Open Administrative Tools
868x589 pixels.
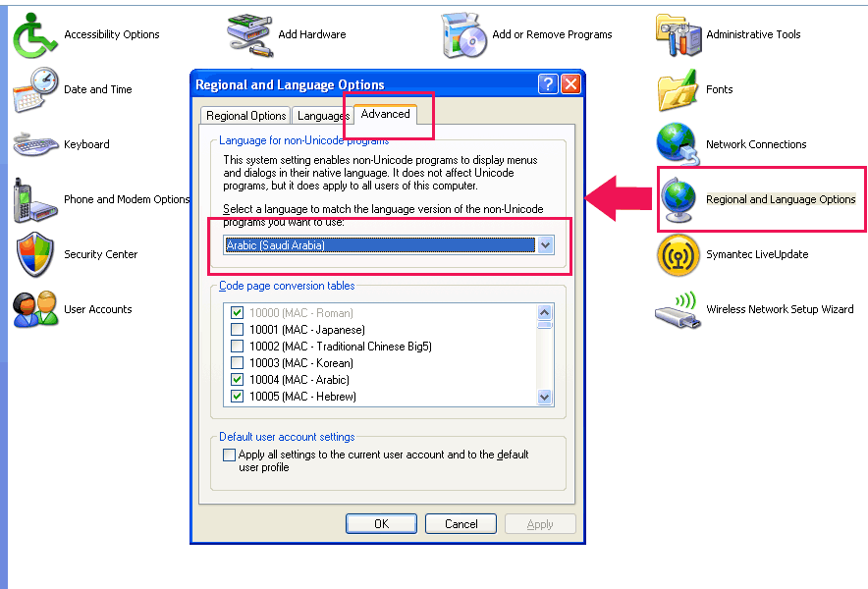click(748, 33)
